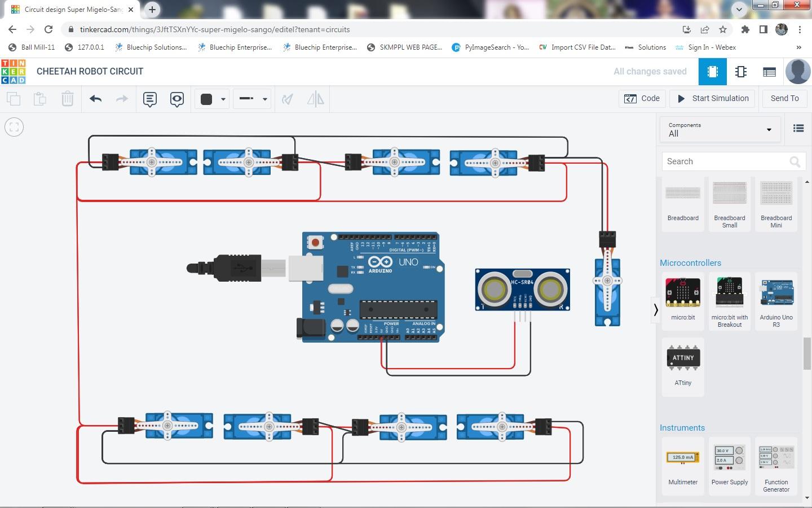812x508 pixels.
Task: Go back in browser
Action: (x=12, y=29)
